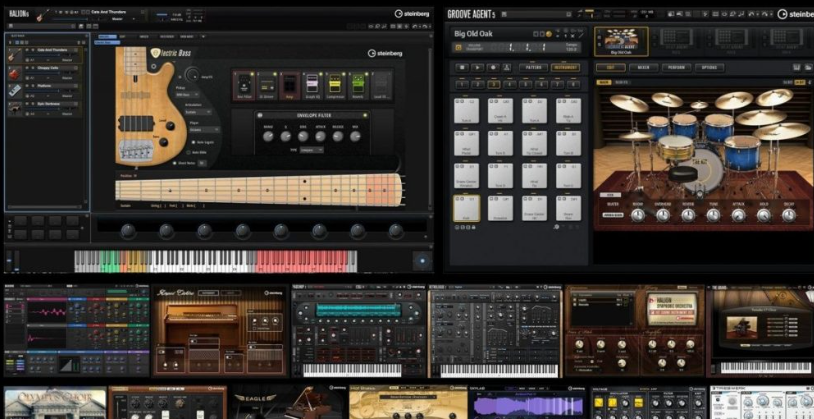Click the Decay knob under drum kit
The width and height of the screenshot is (814, 419).
coord(789,215)
